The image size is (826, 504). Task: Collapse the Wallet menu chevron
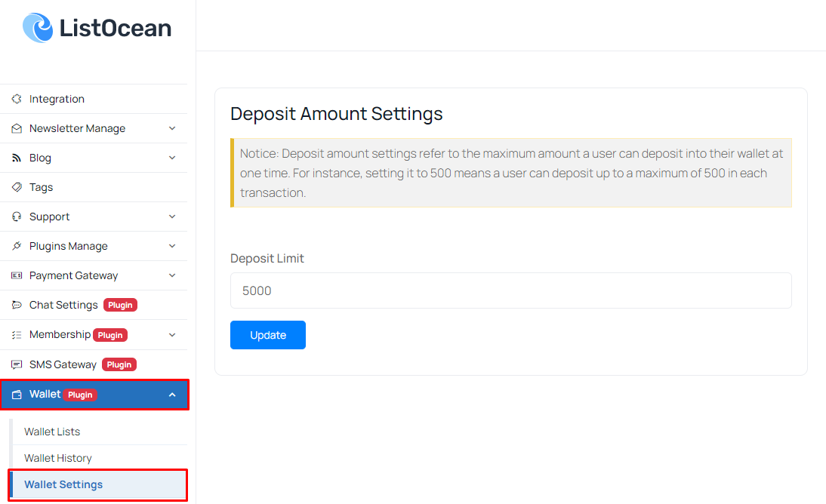click(172, 395)
